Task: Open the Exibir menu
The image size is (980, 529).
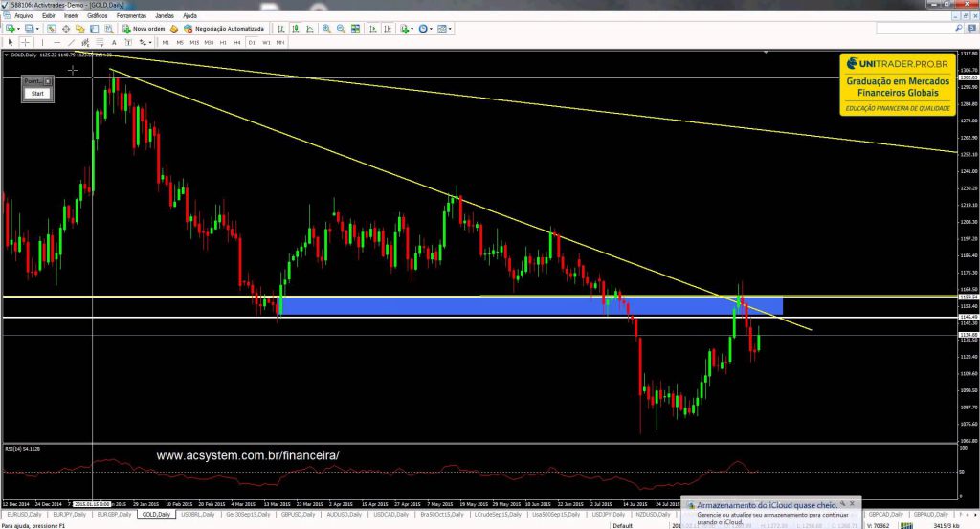Action: 49,15
